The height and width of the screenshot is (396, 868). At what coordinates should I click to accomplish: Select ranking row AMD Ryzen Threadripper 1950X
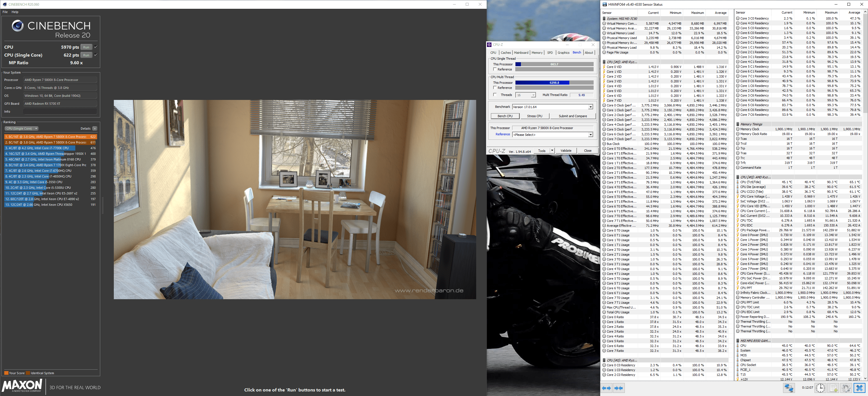51,154
